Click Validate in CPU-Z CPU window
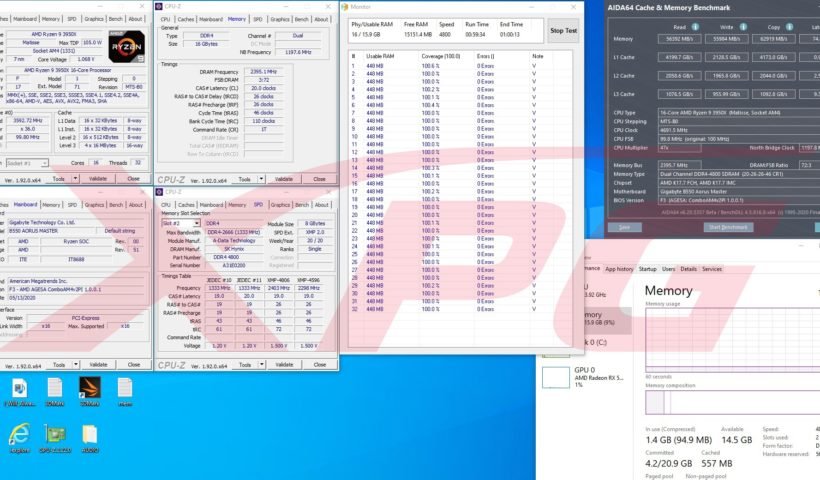The image size is (820, 480). [98, 179]
